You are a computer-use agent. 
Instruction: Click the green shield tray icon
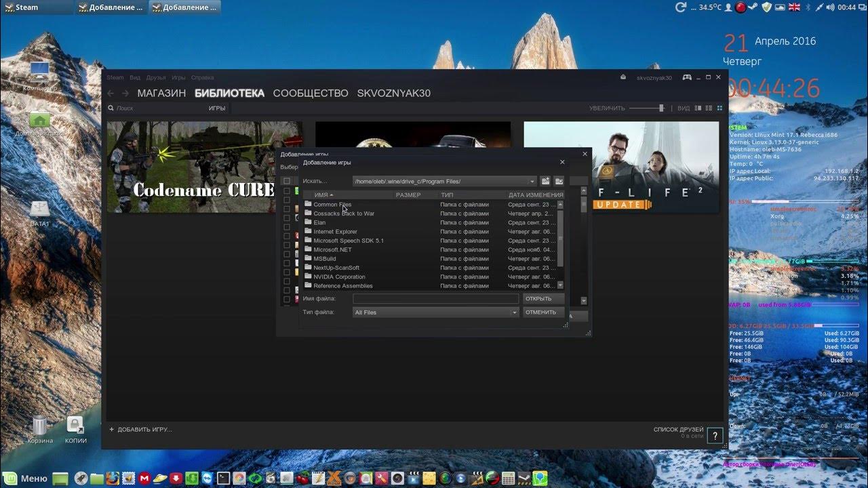click(x=767, y=7)
